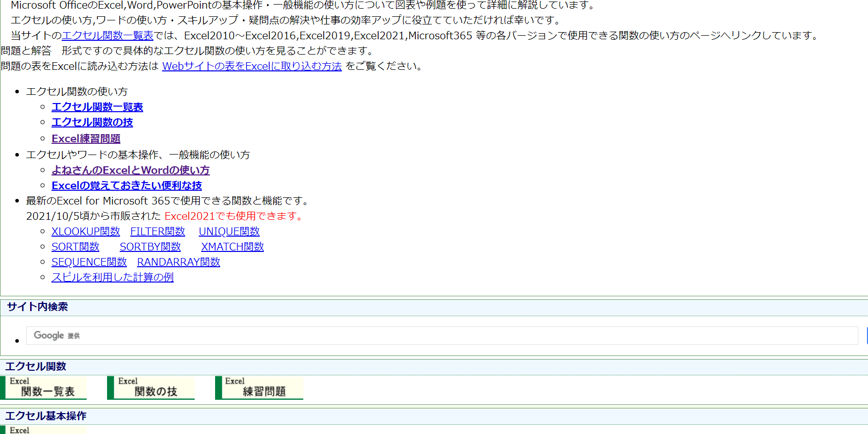Open Webサイトの表をExcelに取り込む方法 link

point(252,66)
